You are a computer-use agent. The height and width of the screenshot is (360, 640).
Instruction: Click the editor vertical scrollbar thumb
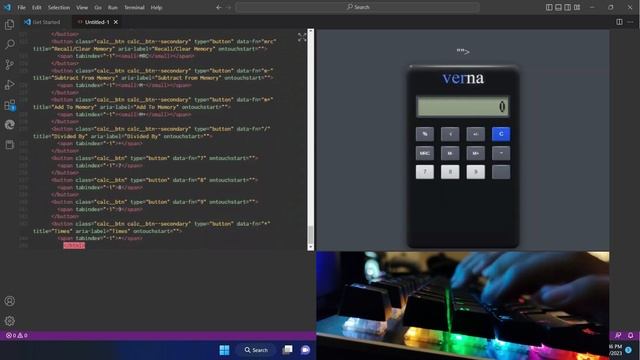[311, 234]
